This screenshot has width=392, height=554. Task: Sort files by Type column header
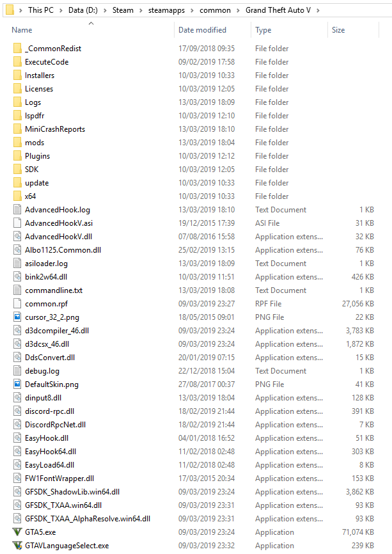(x=263, y=30)
